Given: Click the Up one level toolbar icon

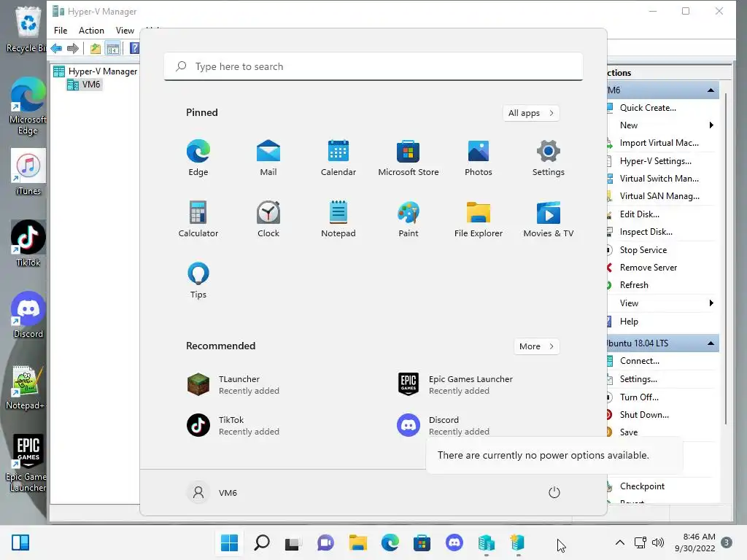Looking at the screenshot, I should click(x=96, y=48).
